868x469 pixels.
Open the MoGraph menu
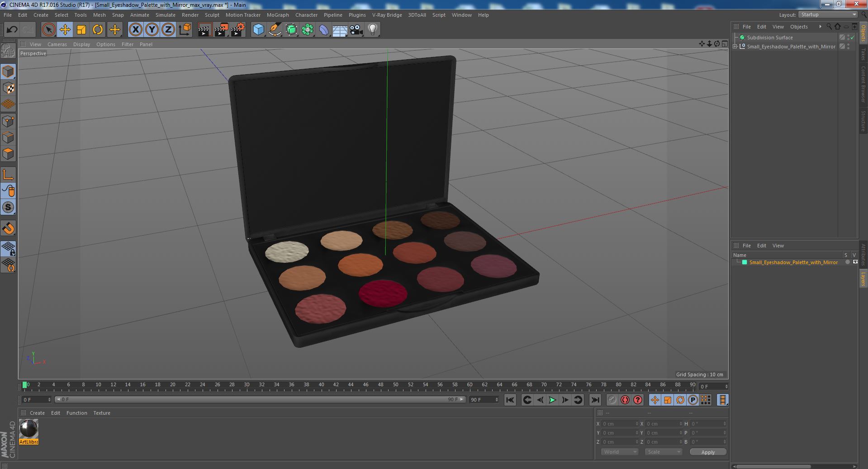pyautogui.click(x=278, y=15)
